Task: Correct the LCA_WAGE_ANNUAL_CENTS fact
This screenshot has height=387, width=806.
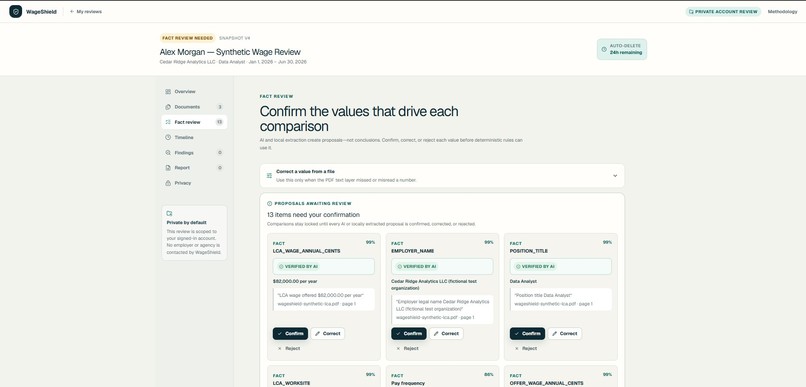Action: [328, 334]
